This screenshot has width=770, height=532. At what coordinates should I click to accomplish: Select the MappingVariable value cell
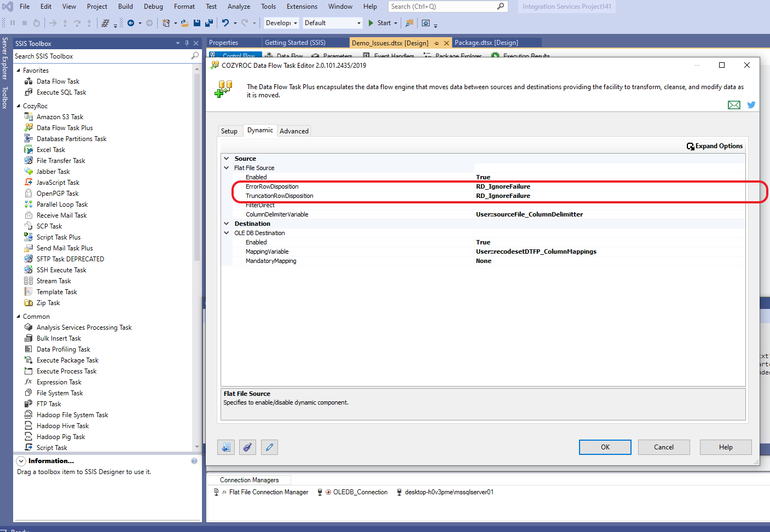coord(610,252)
